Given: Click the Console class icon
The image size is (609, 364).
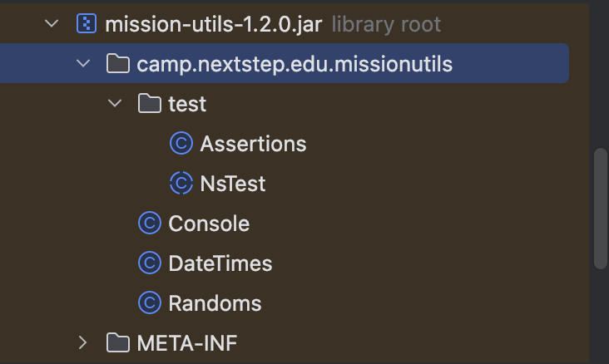Looking at the screenshot, I should 150,224.
